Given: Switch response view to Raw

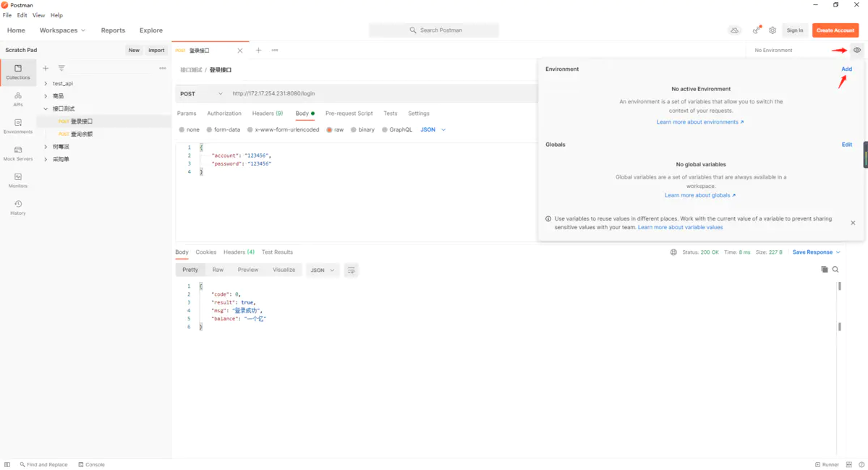Looking at the screenshot, I should pos(218,270).
